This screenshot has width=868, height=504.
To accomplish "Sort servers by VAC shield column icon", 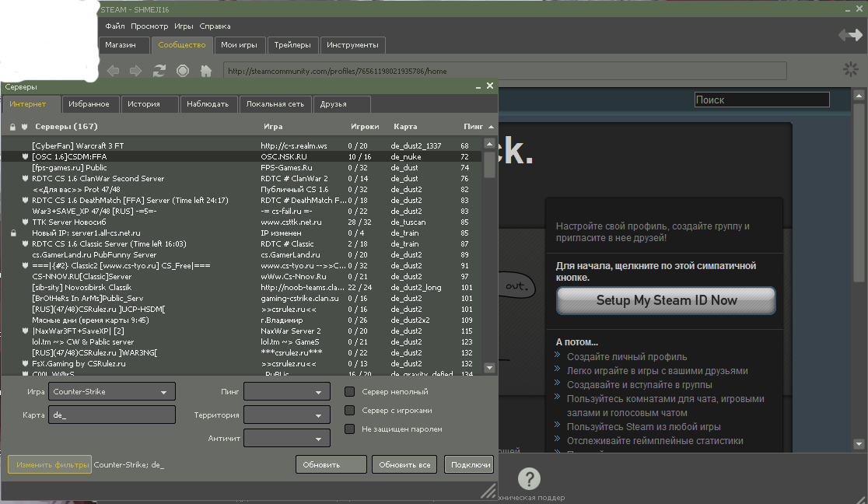I will (24, 127).
